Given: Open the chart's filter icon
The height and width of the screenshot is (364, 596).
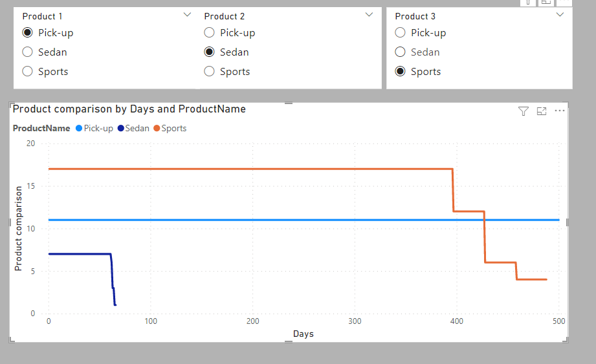Looking at the screenshot, I should tap(524, 111).
